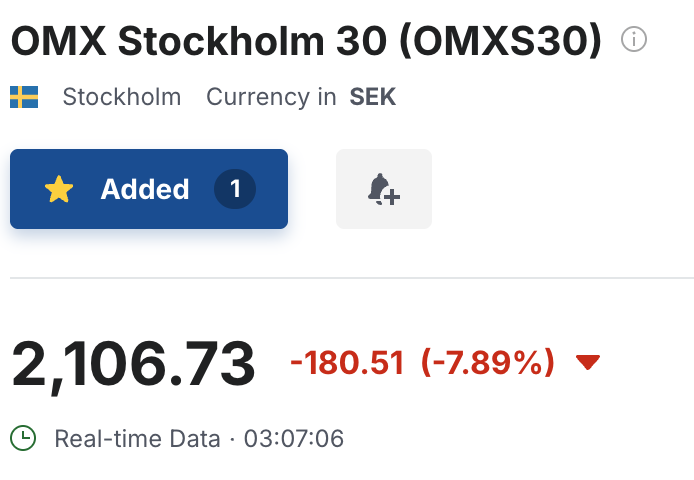Image resolution: width=694 pixels, height=480 pixels.
Task: Create an alert with the bell-plus icon
Action: coord(384,189)
